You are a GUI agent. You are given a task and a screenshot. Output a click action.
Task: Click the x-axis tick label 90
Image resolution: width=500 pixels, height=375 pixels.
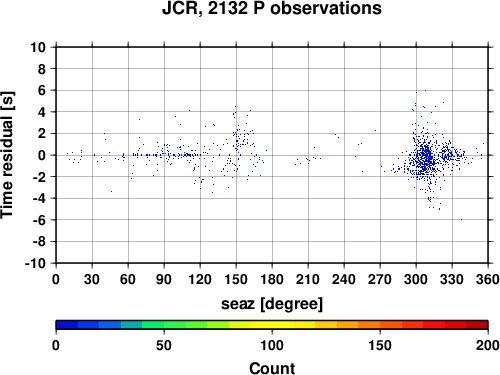click(x=164, y=279)
